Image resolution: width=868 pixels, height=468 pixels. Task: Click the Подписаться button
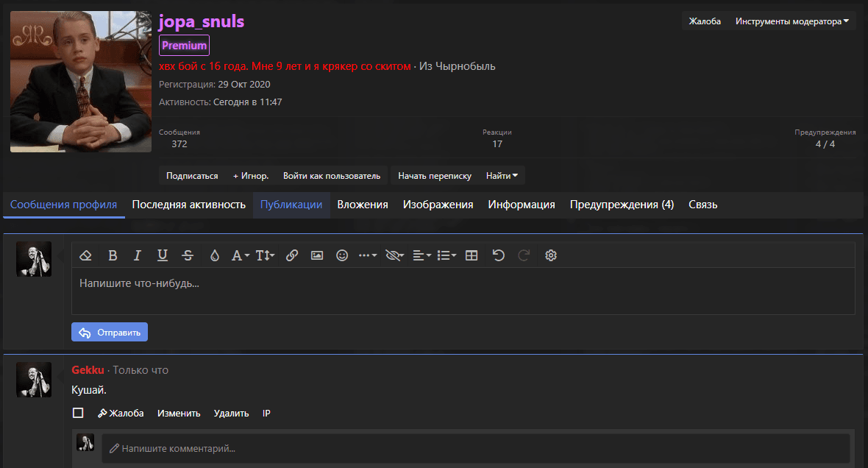click(192, 176)
